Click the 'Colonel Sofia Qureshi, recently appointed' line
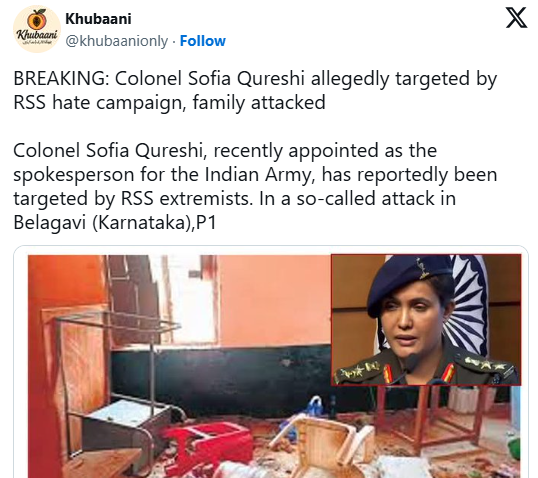 click(225, 151)
